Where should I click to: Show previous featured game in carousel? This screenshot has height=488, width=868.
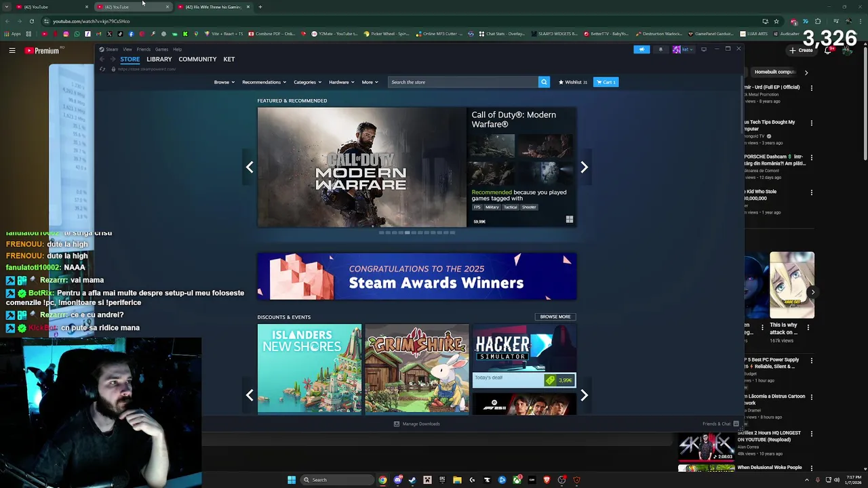tap(250, 167)
